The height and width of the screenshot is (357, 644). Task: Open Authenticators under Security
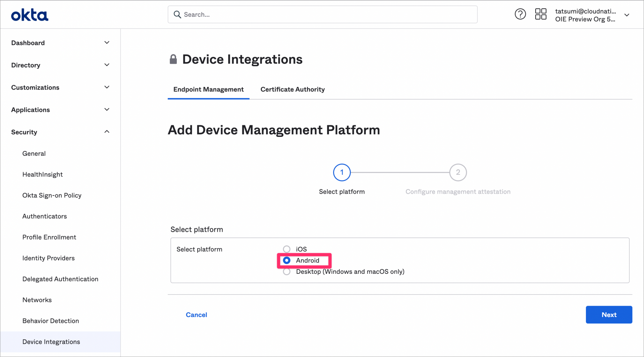point(44,216)
